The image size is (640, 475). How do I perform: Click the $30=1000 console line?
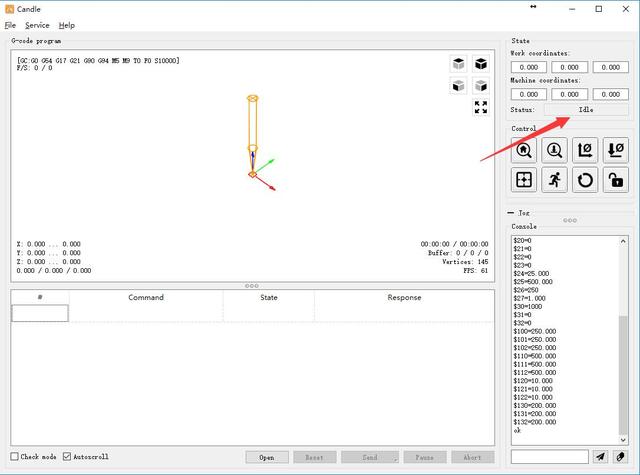point(528,306)
